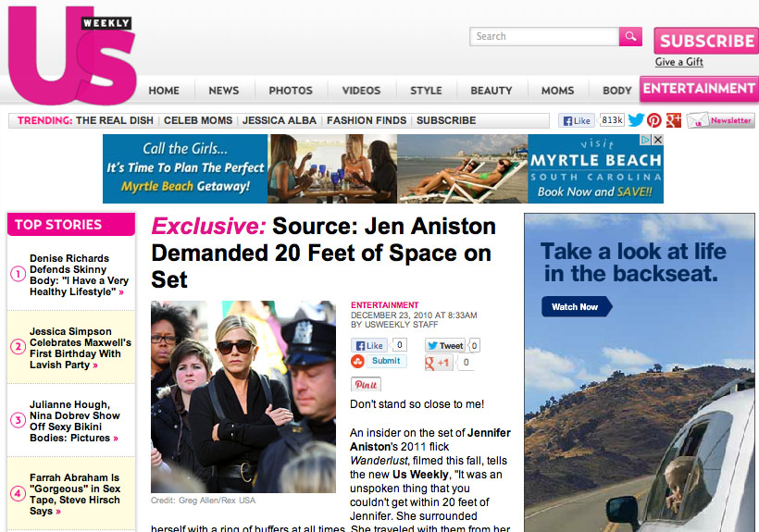Click trending link CELEB MOMS
Viewport: 759px width, 532px height.
tap(198, 120)
